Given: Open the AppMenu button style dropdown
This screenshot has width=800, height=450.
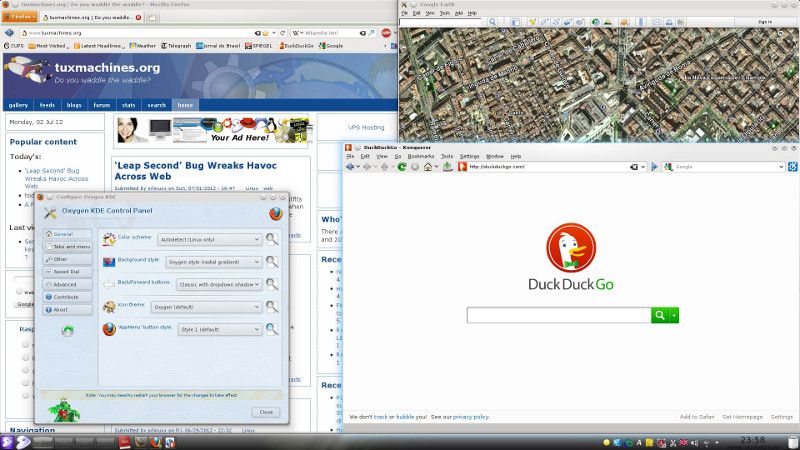Looking at the screenshot, I should coord(220,329).
